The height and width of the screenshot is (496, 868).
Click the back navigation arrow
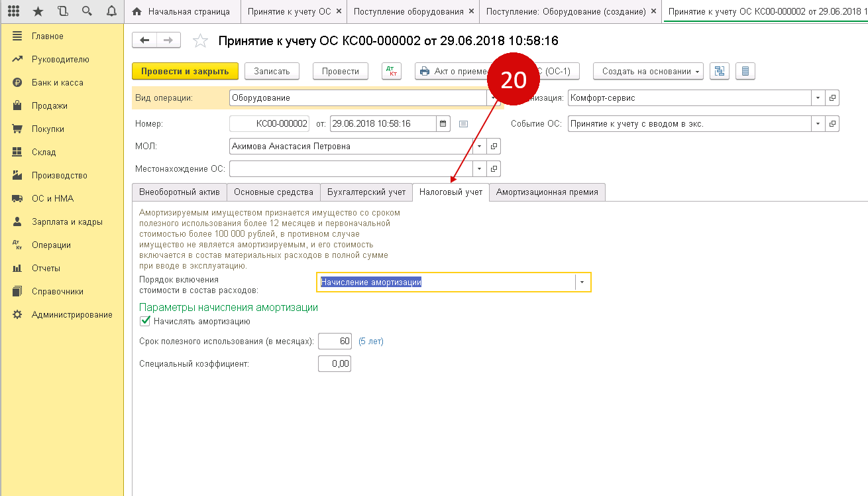click(144, 40)
